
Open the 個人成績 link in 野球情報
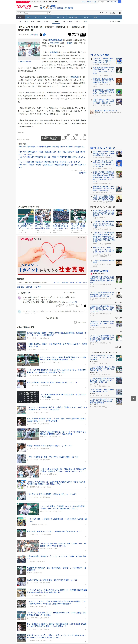pyautogui.click(x=79, y=283)
